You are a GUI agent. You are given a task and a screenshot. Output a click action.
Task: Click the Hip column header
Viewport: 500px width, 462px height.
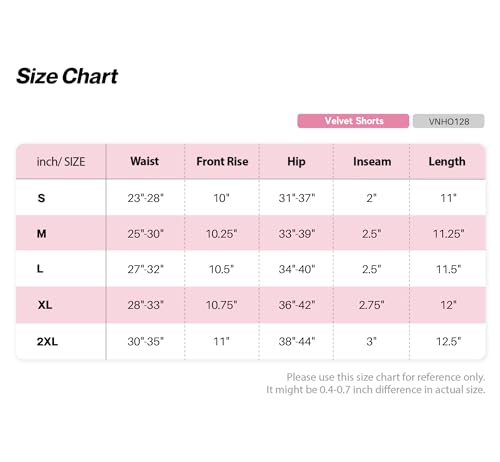[x=296, y=161]
